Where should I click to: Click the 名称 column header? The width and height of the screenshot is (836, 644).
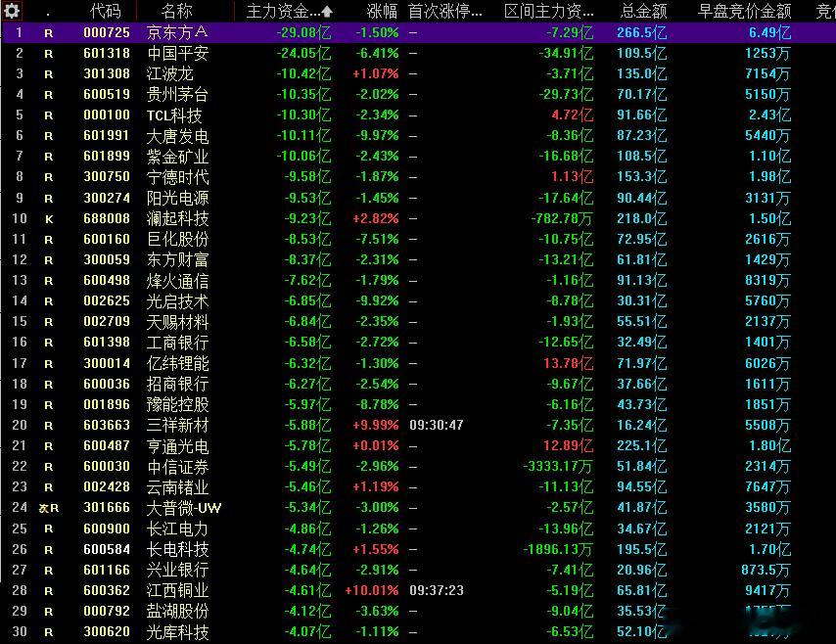pyautogui.click(x=176, y=11)
